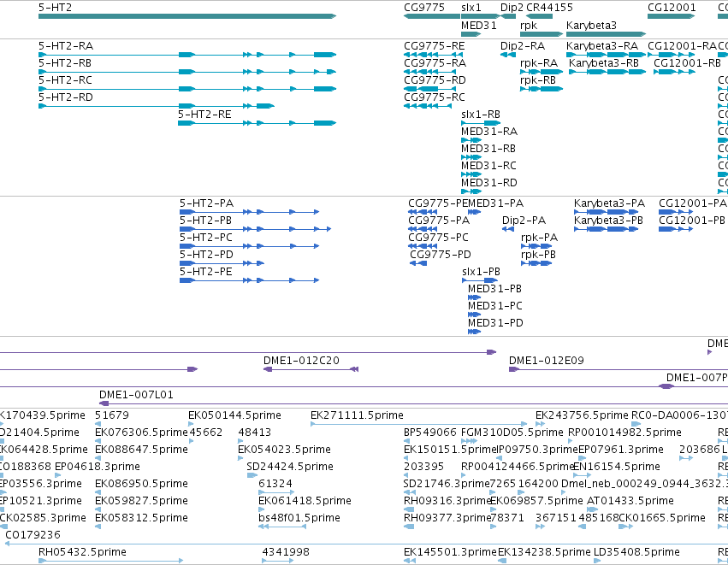Image resolution: width=728 pixels, height=565 pixels.
Task: Select transcript CG9775-RE label
Action: pos(435,46)
